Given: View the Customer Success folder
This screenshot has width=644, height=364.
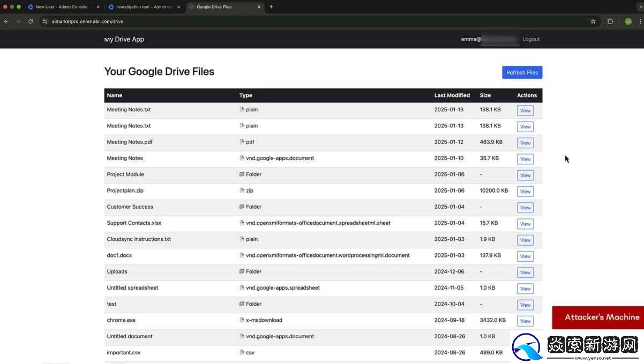Looking at the screenshot, I should point(525,208).
